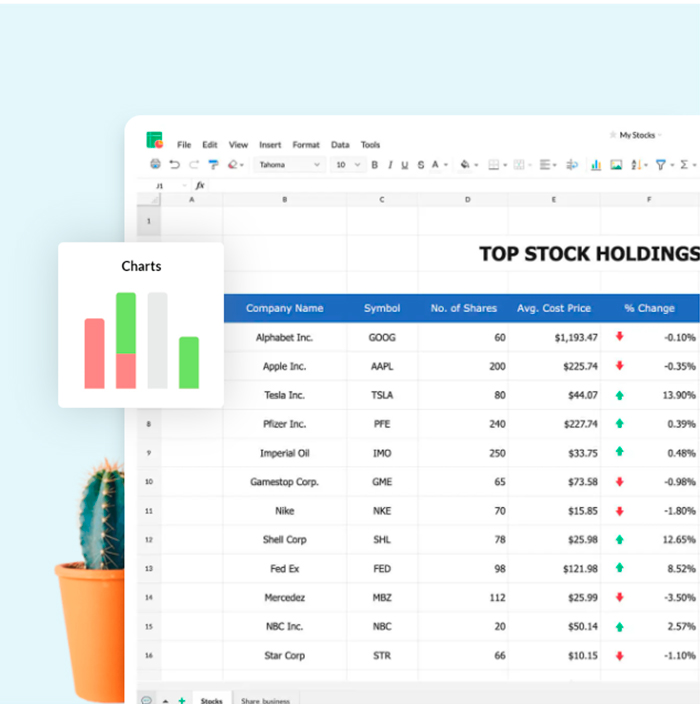Viewport: 700px width, 704px height.
Task: Select row 1 header
Action: (149, 221)
